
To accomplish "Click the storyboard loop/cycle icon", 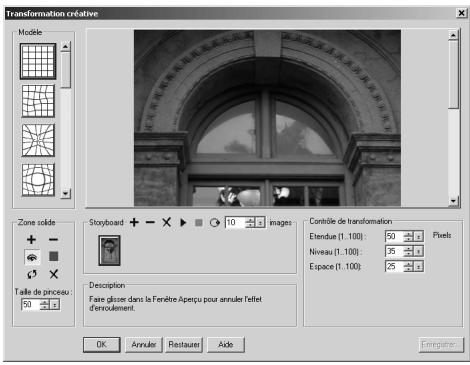I will click(x=215, y=223).
